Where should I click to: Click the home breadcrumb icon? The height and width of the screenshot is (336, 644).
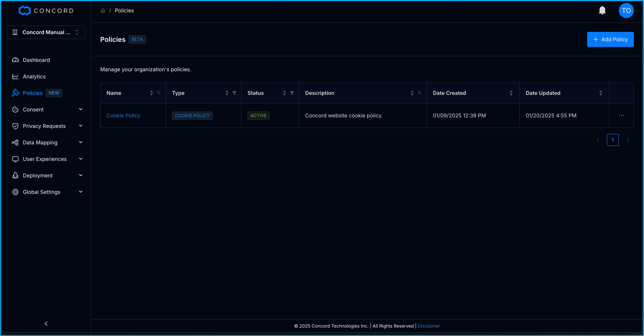103,10
